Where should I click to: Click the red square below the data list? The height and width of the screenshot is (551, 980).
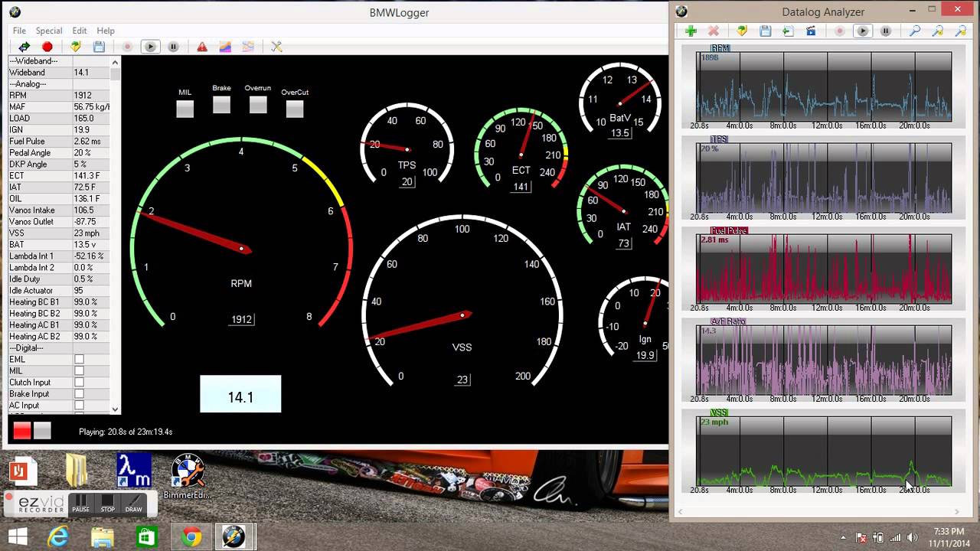click(22, 431)
